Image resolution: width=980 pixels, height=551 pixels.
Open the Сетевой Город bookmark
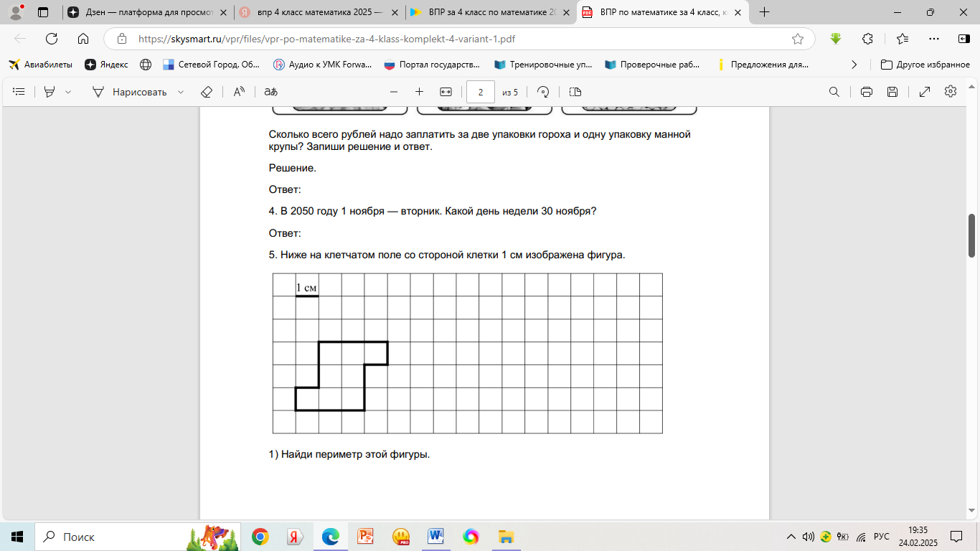pos(212,65)
